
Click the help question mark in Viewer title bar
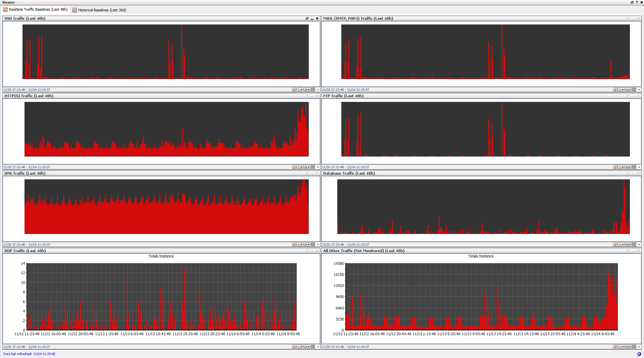[637, 2]
